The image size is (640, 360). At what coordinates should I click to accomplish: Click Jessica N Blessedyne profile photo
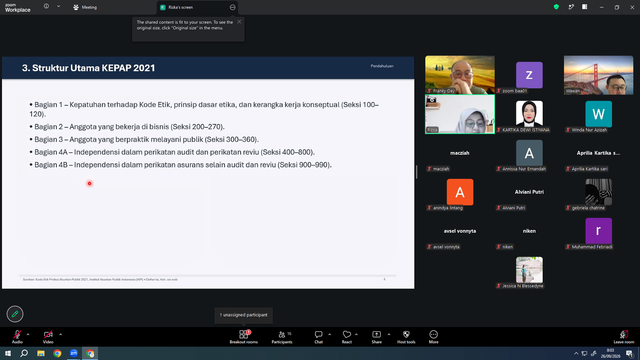529,270
